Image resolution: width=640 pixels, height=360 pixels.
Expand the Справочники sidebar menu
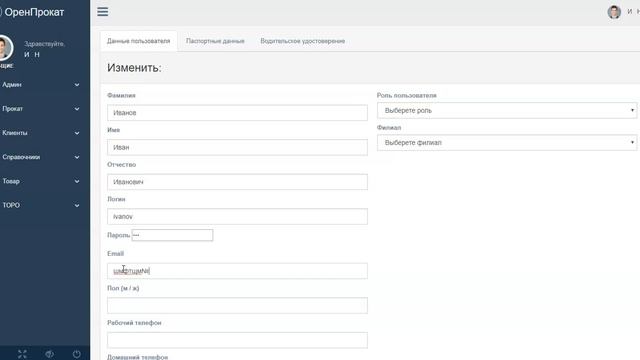click(41, 157)
